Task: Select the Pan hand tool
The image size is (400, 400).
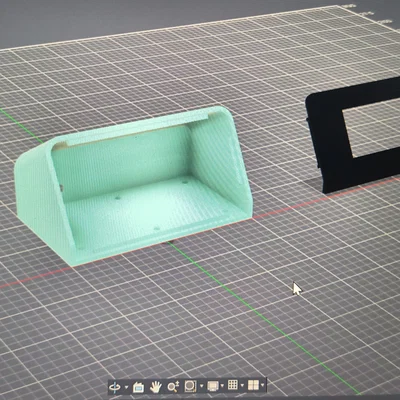Action: 155,387
